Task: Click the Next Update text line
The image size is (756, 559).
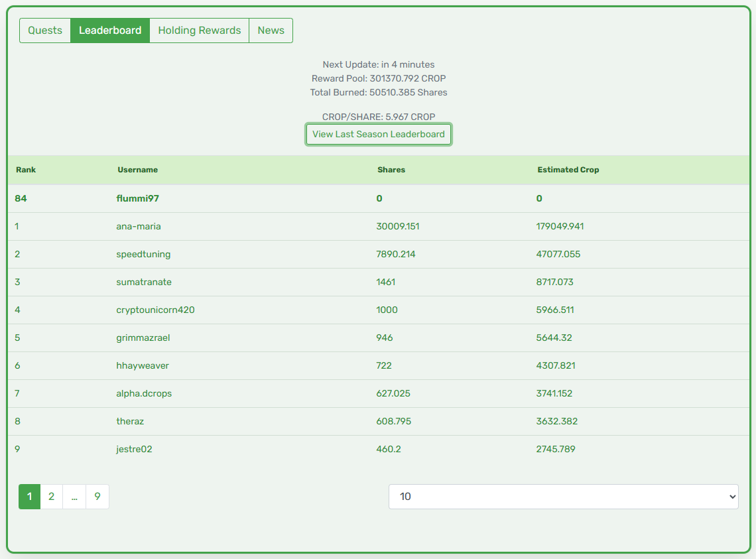Action: (x=379, y=64)
